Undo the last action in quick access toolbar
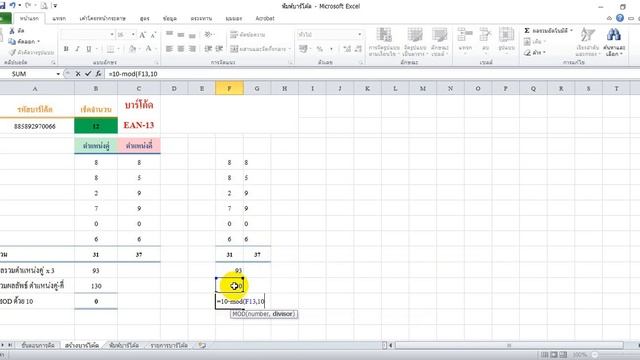 [13, 5]
